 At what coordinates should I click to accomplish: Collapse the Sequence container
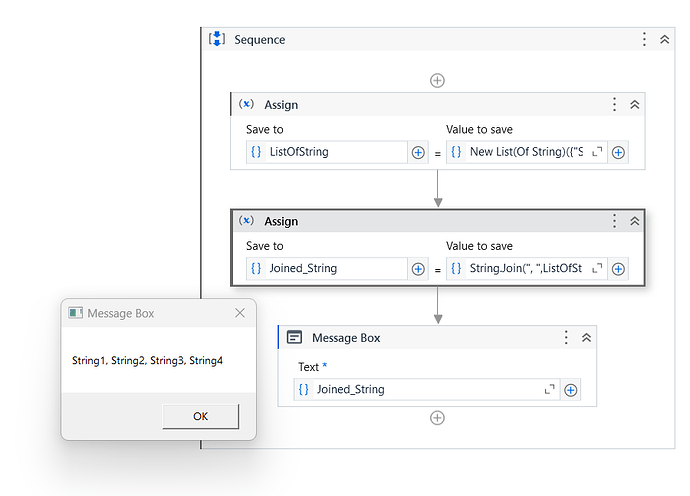[664, 40]
